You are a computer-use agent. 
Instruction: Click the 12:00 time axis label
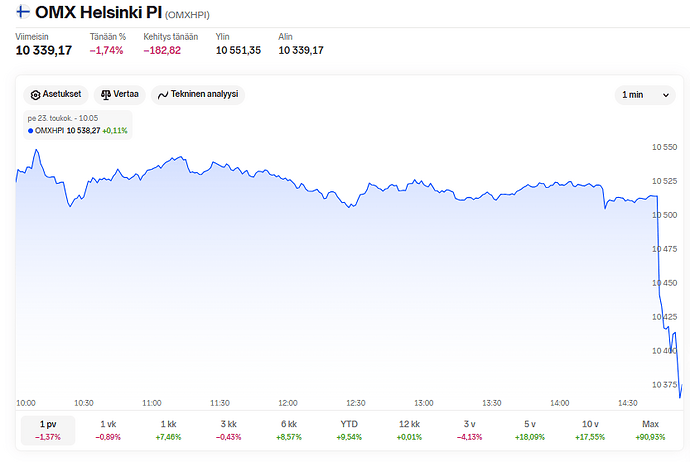(x=288, y=403)
